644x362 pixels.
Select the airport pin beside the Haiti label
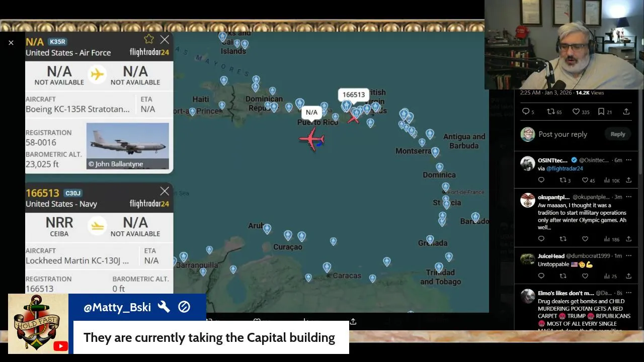pyautogui.click(x=222, y=106)
